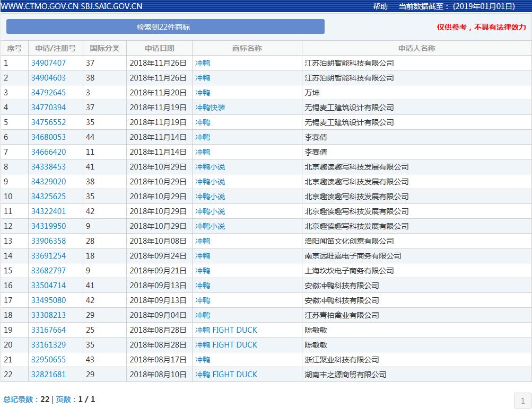Open 冲鸭 trademark name in row 13
Image resolution: width=532 pixels, height=409 pixels.
203,241
